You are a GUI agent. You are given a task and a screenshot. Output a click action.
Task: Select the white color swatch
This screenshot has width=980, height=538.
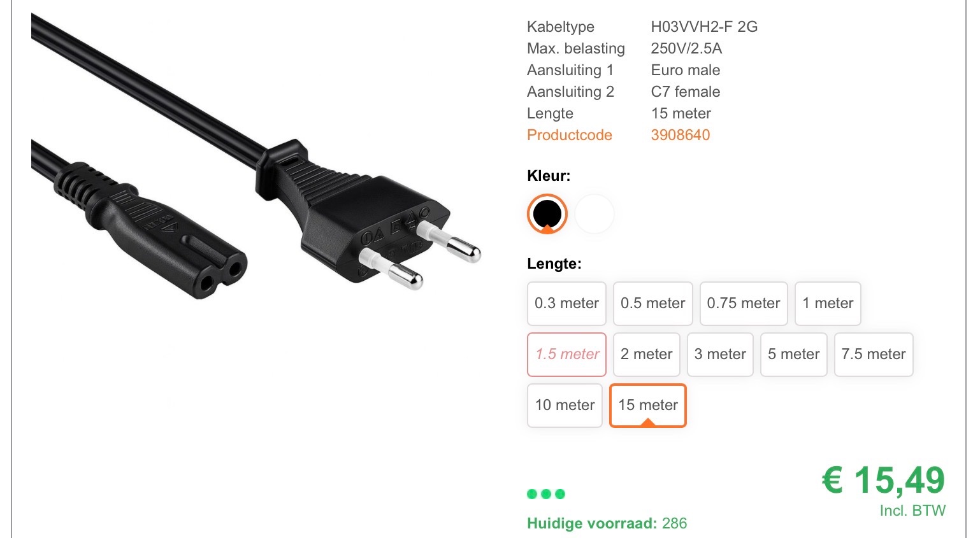594,214
